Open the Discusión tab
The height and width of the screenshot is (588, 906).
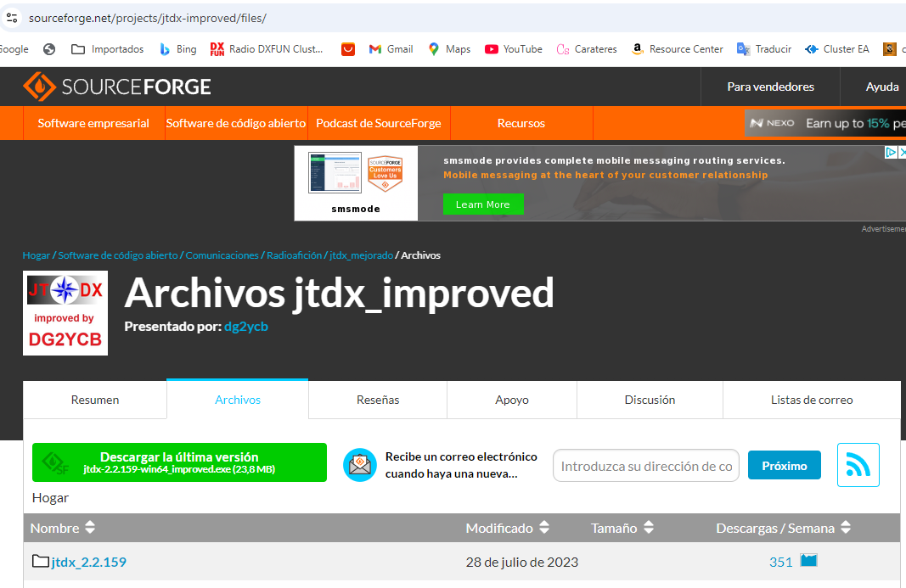pyautogui.click(x=650, y=400)
